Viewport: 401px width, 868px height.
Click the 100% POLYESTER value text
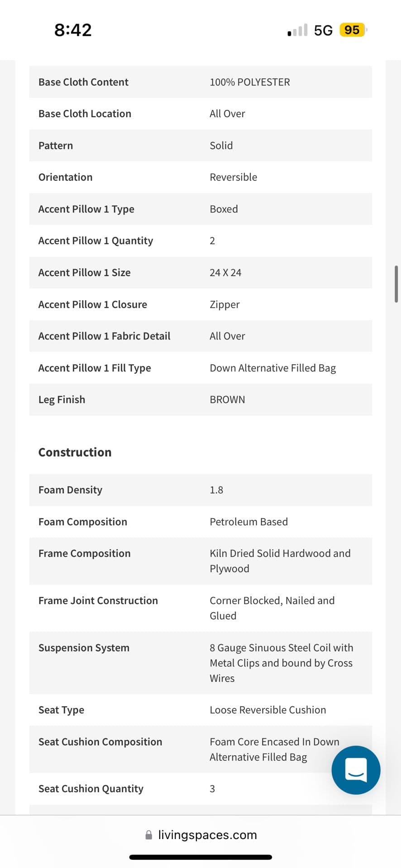click(x=250, y=82)
